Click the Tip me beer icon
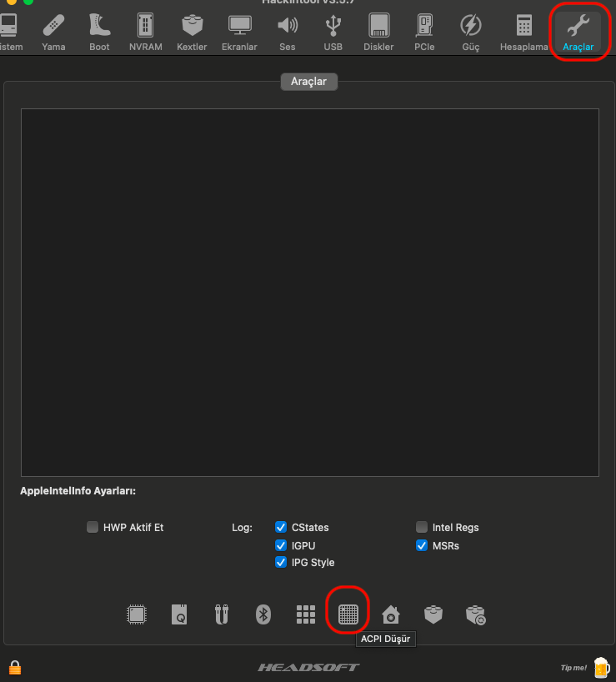 click(x=602, y=667)
